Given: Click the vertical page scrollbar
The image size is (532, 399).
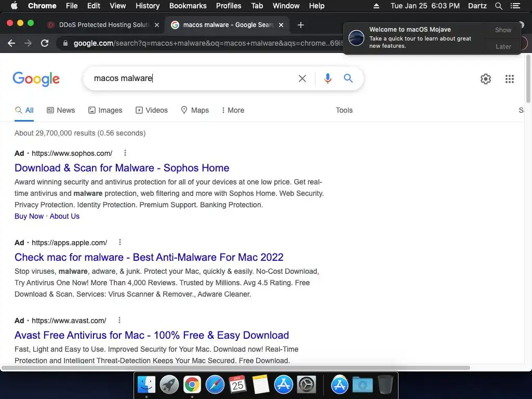Looking at the screenshot, I should (x=528, y=78).
